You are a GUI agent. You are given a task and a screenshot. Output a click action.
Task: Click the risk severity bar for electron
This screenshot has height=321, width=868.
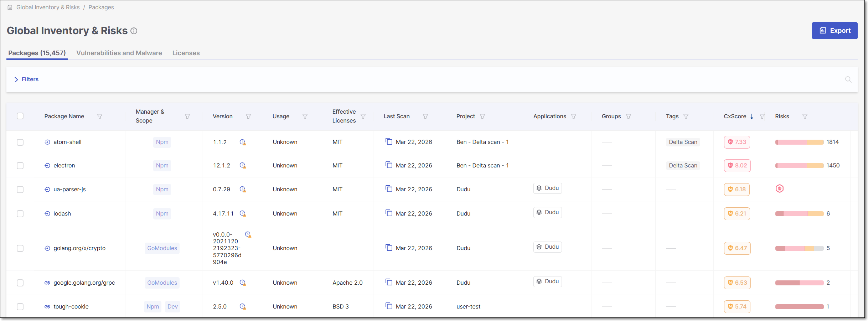point(799,166)
